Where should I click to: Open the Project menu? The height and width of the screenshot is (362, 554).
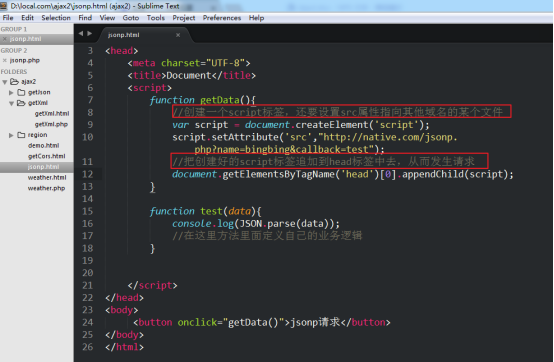[x=184, y=18]
